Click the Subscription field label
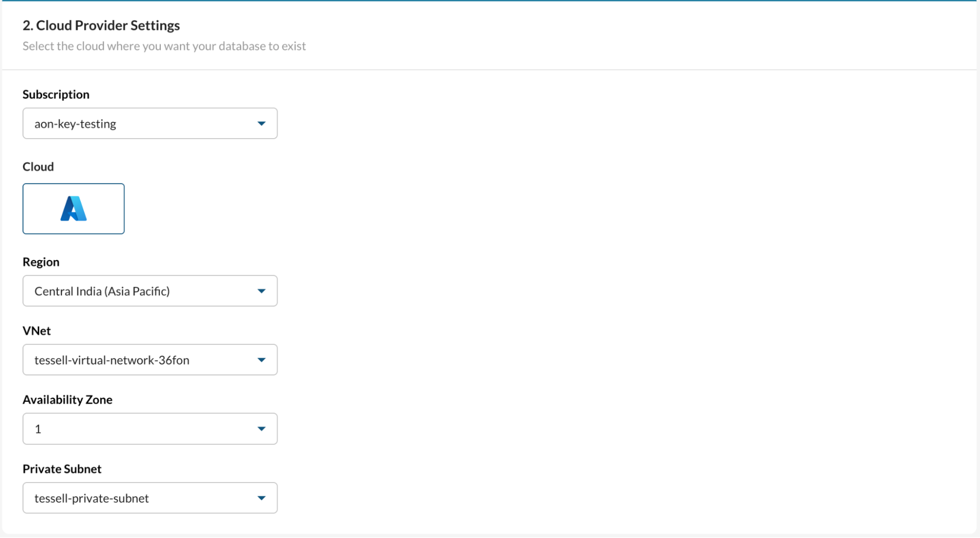The width and height of the screenshot is (980, 538). 56,95
